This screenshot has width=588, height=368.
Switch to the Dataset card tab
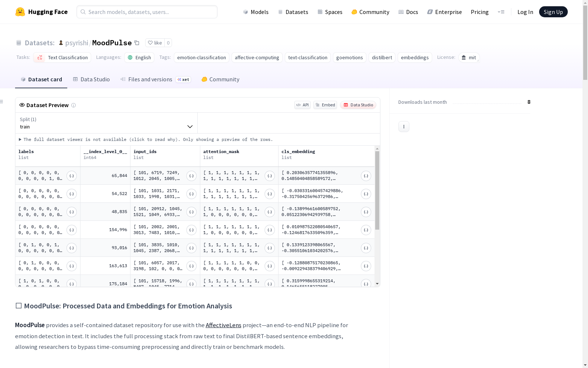click(x=41, y=79)
